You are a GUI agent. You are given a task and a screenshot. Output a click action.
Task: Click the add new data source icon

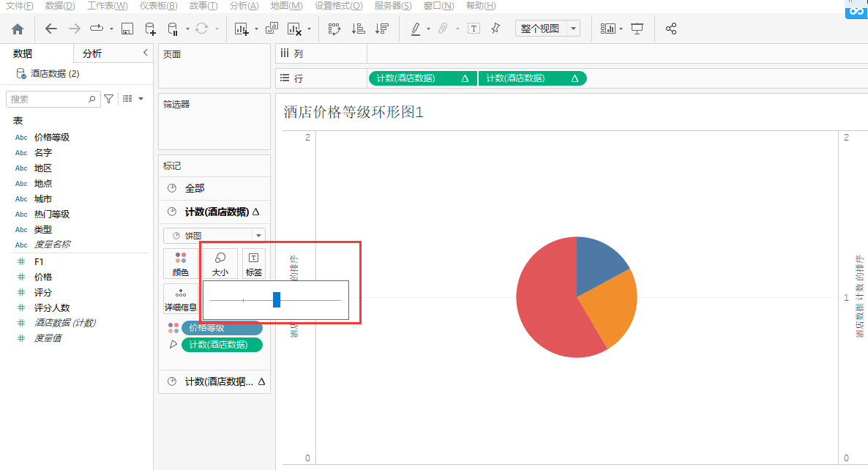(150, 29)
